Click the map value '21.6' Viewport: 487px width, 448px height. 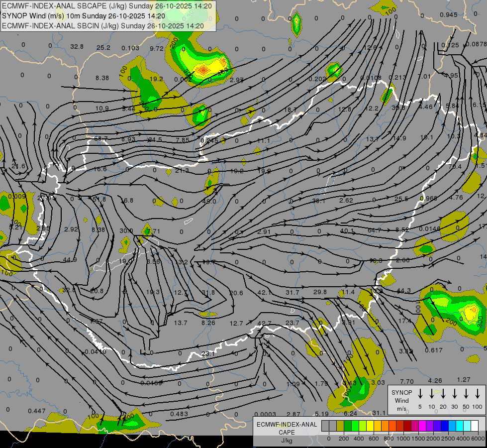point(18,166)
